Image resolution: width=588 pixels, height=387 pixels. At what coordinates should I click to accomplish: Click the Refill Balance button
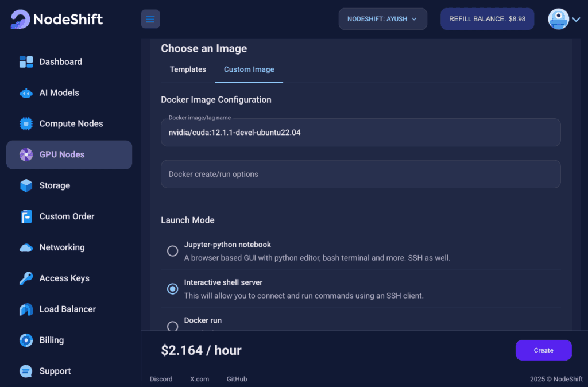click(x=487, y=19)
